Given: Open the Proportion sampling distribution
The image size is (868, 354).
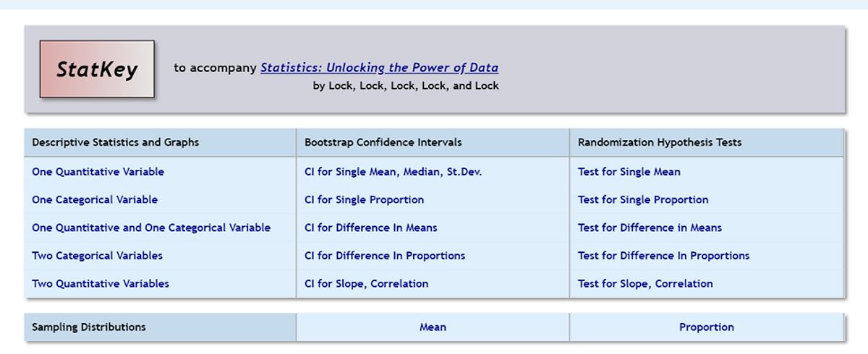Looking at the screenshot, I should 707,327.
